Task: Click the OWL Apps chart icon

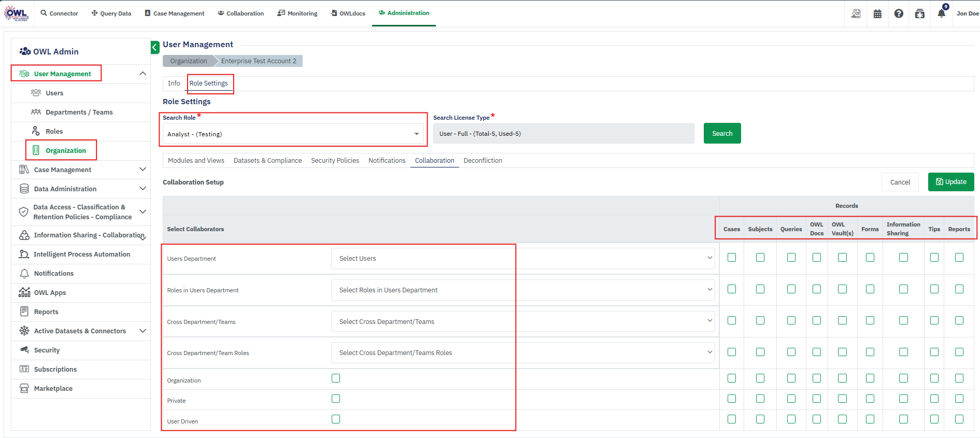Action: click(x=24, y=292)
